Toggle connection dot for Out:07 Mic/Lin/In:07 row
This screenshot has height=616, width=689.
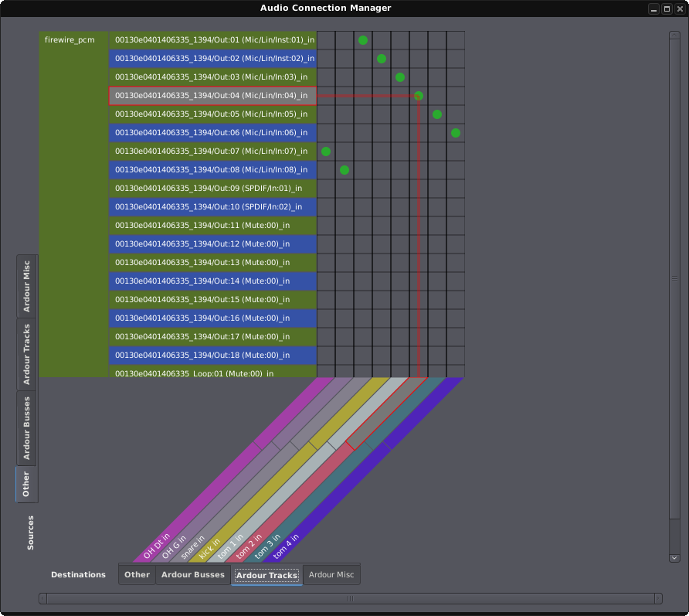pyautogui.click(x=326, y=151)
